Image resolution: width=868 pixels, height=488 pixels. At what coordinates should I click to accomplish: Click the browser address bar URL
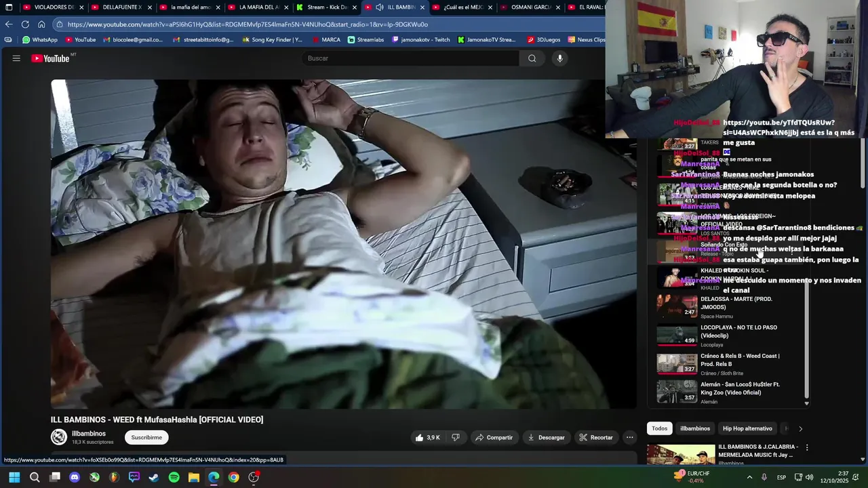tap(248, 24)
